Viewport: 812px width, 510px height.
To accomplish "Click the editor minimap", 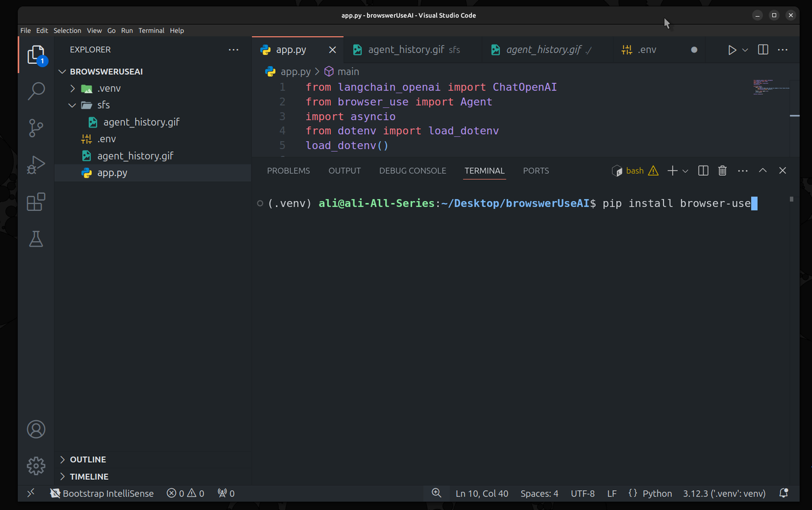I will tap(771, 88).
